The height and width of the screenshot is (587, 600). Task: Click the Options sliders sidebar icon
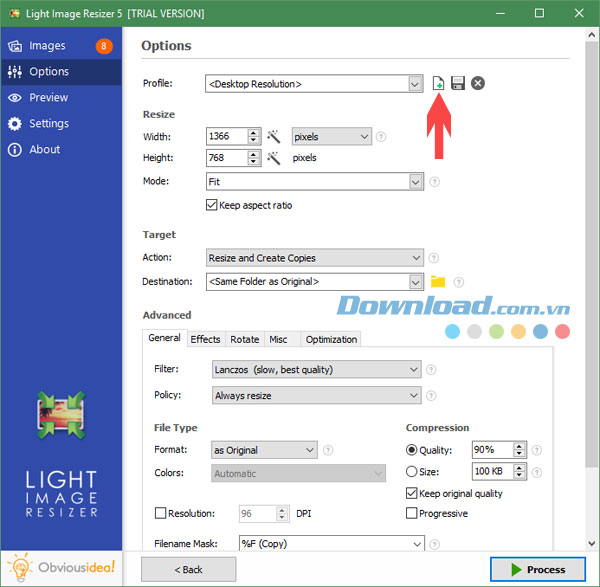pyautogui.click(x=15, y=72)
